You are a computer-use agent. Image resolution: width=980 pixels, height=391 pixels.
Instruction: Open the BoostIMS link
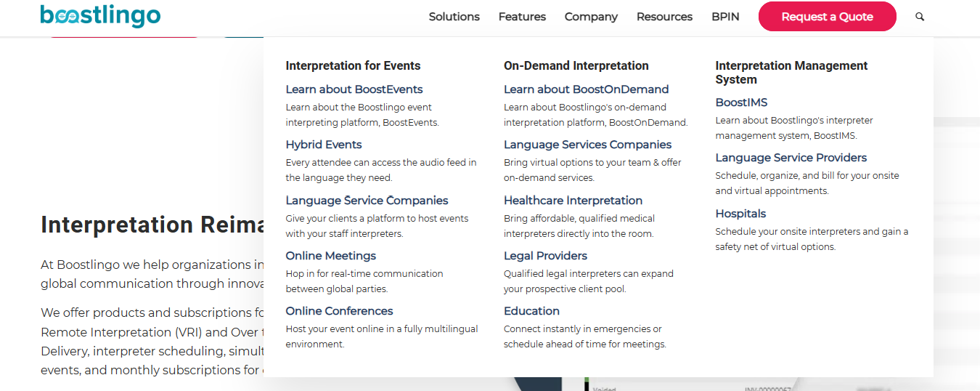pos(741,102)
